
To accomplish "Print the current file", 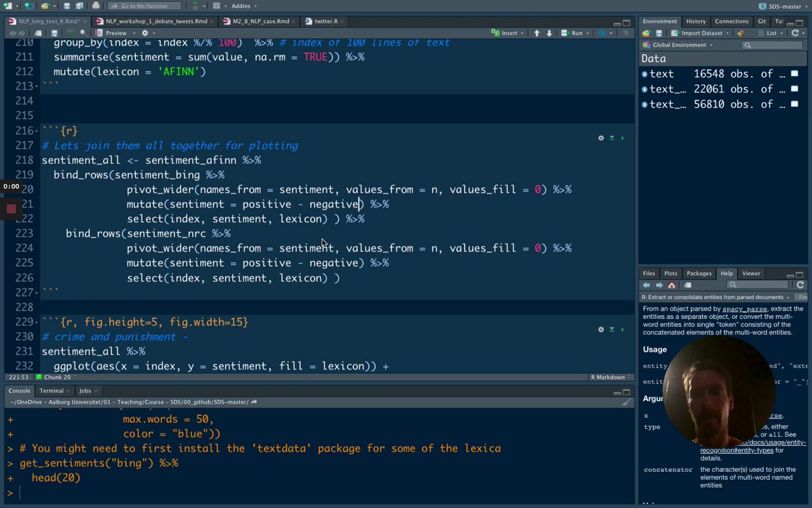I will pyautogui.click(x=96, y=6).
